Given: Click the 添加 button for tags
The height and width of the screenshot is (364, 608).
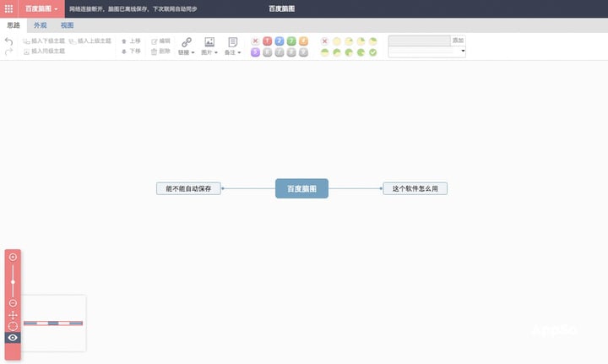Looking at the screenshot, I should coord(458,41).
